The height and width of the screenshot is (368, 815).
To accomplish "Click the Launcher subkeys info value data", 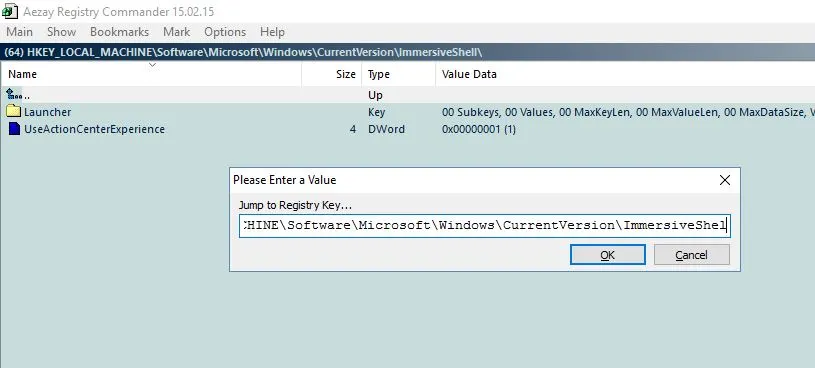I will [x=628, y=112].
